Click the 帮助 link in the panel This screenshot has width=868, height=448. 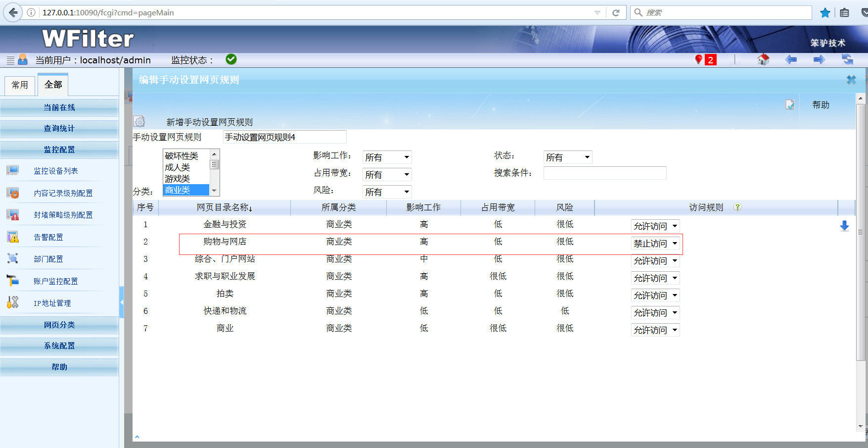[821, 105]
